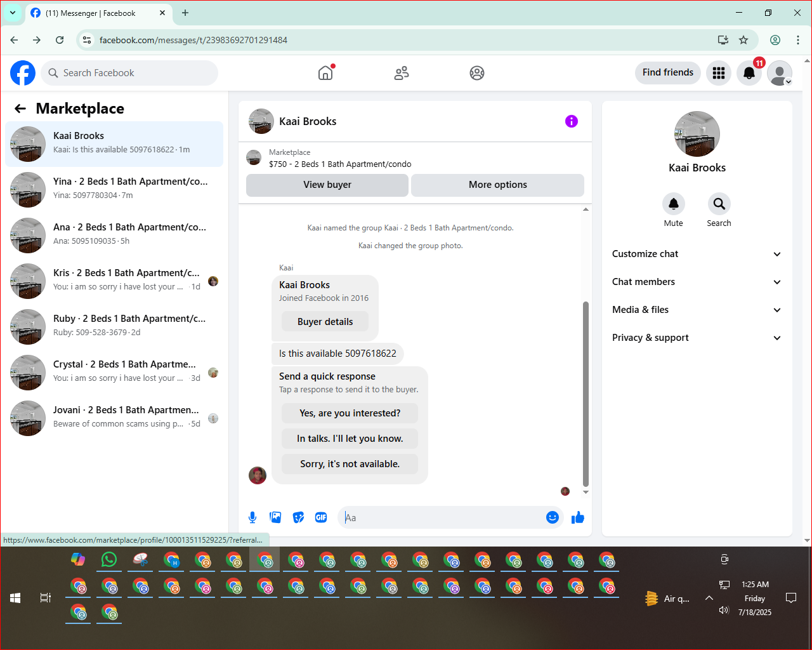Image resolution: width=812 pixels, height=650 pixels.
Task: Open the Menu grid icon
Action: click(x=719, y=73)
